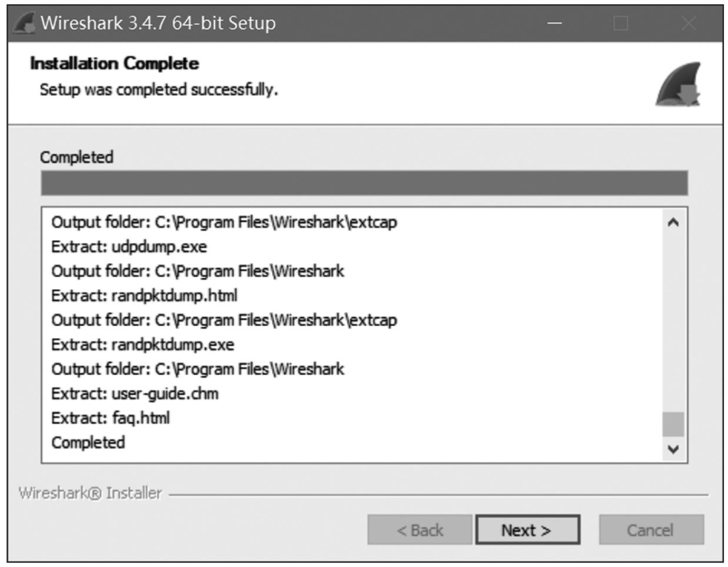This screenshot has width=728, height=567.
Task: Close the Wireshark Setup window
Action: [688, 23]
